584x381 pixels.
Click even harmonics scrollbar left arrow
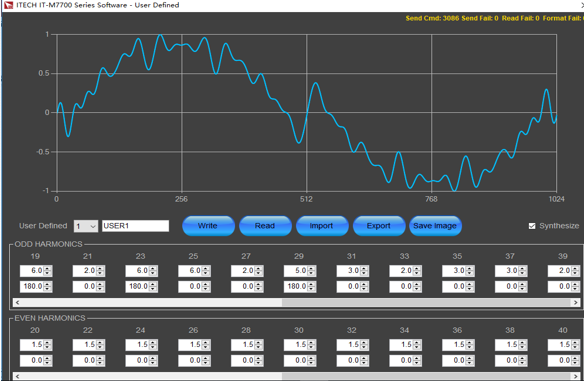(17, 377)
